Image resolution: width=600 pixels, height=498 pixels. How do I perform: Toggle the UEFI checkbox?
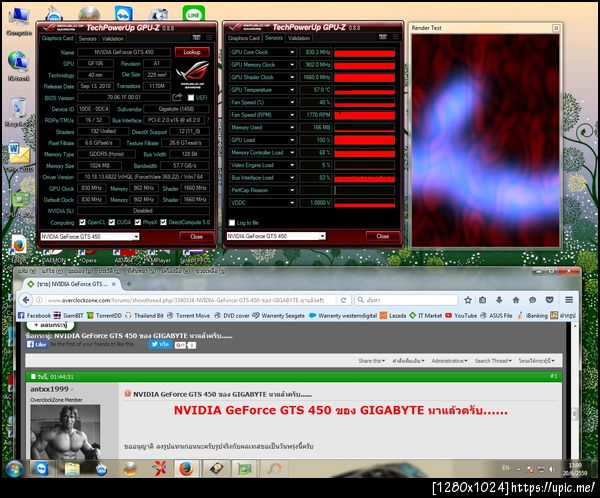pos(191,98)
